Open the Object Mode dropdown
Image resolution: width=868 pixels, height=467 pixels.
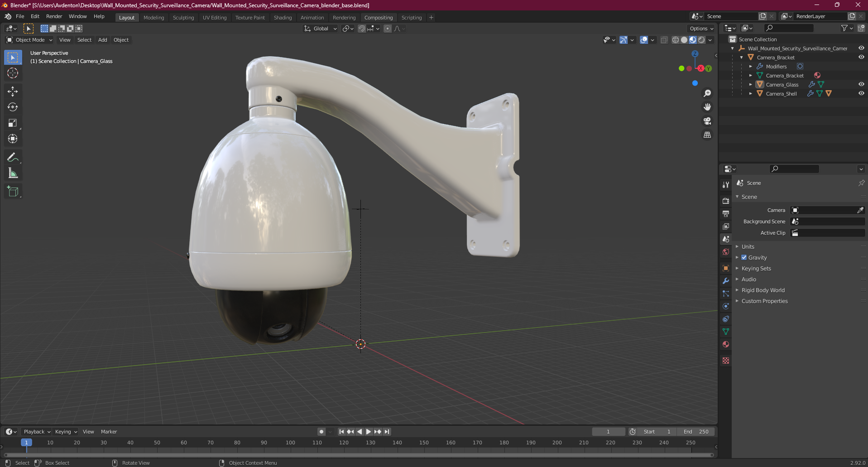[x=29, y=40]
